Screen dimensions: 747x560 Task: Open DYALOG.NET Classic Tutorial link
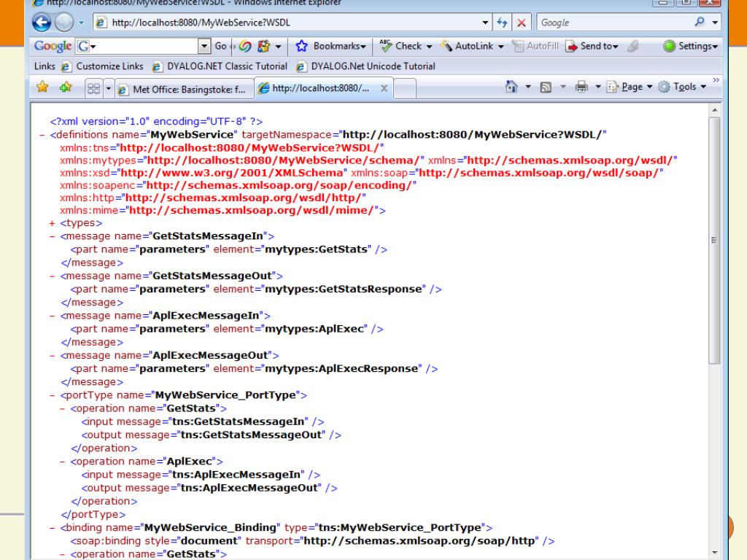[220, 66]
